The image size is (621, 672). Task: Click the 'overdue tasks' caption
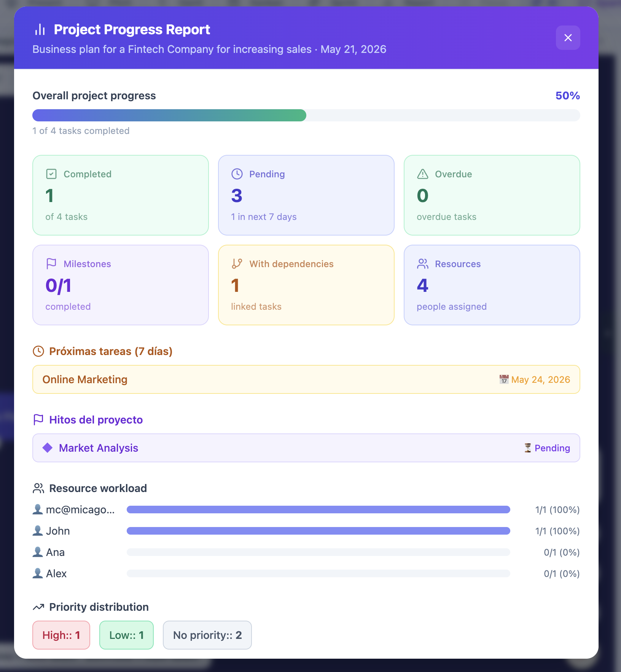tap(446, 217)
